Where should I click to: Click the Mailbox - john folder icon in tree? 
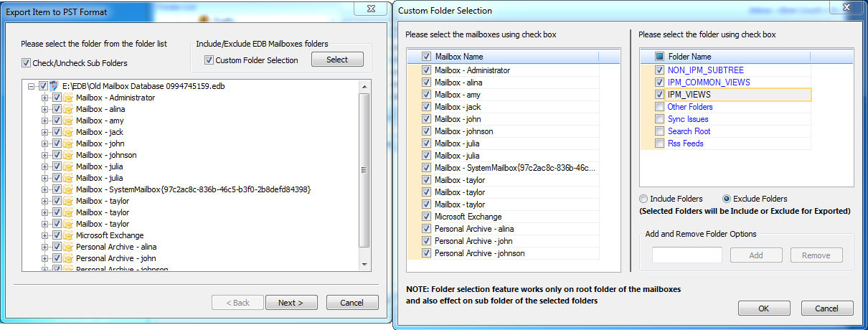click(x=68, y=143)
